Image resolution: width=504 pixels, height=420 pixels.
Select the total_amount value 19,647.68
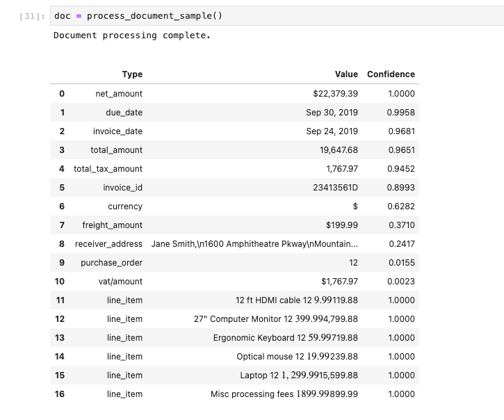coord(339,150)
